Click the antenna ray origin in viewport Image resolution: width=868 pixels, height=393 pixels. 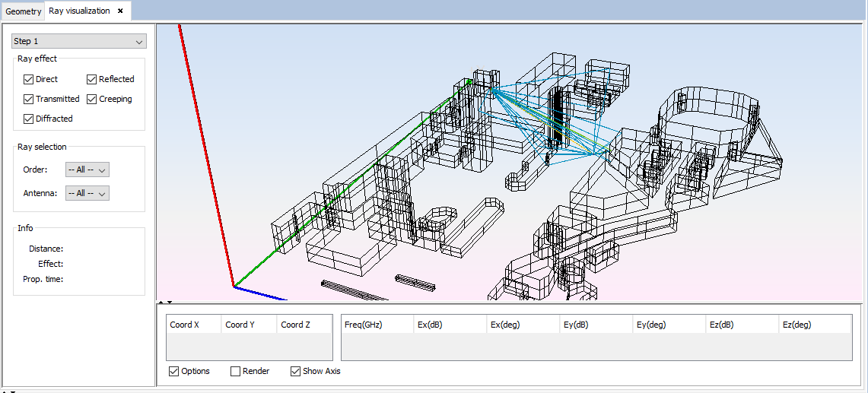tap(491, 89)
